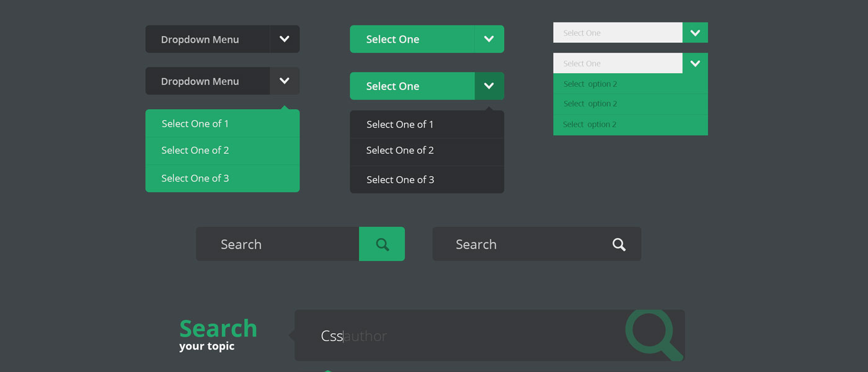Collapse the open dark Dropdown Menu via chevron
The image size is (868, 372).
(x=285, y=81)
